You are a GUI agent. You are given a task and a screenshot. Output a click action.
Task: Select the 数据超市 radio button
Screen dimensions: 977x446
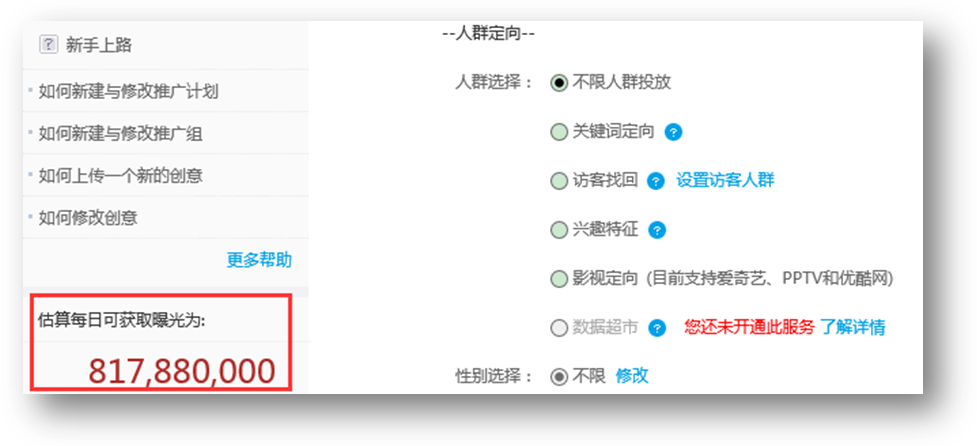pyautogui.click(x=559, y=328)
